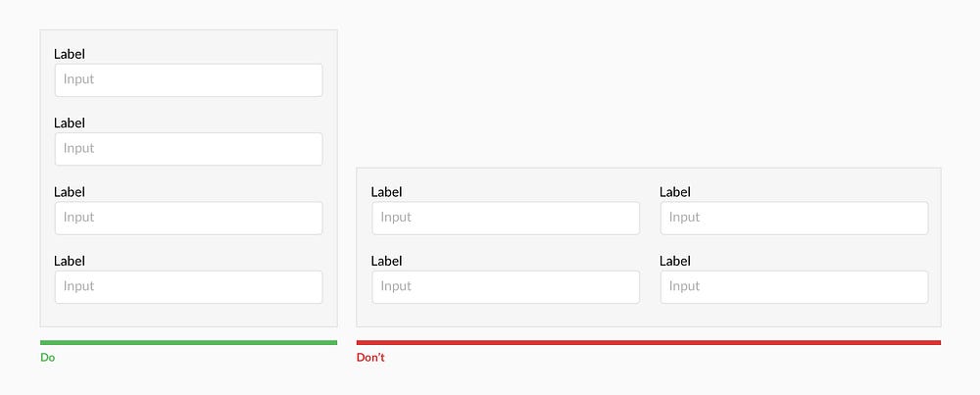This screenshot has width=980, height=395.
Task: Click the top-right input in the two-column form
Action: click(x=794, y=218)
